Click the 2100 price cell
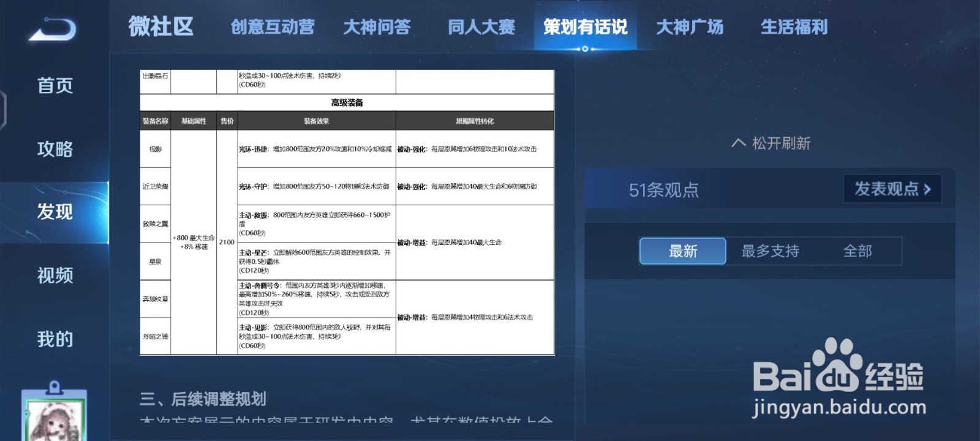This screenshot has height=441, width=980. (227, 242)
